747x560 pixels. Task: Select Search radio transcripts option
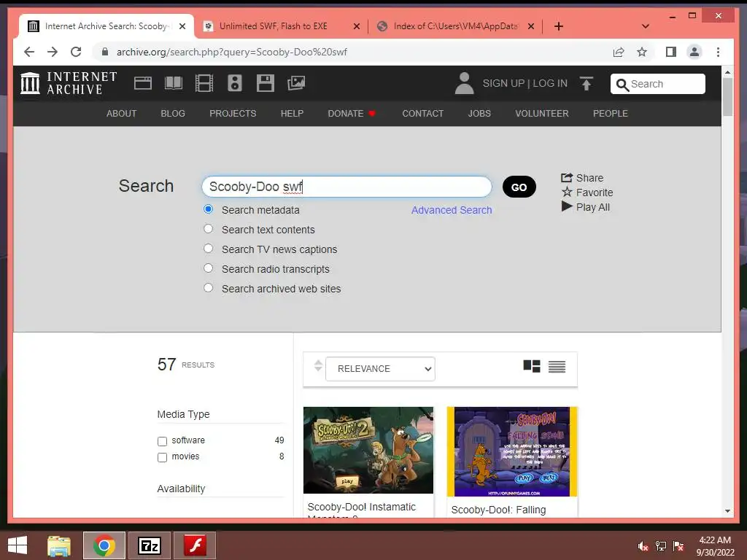pos(208,268)
